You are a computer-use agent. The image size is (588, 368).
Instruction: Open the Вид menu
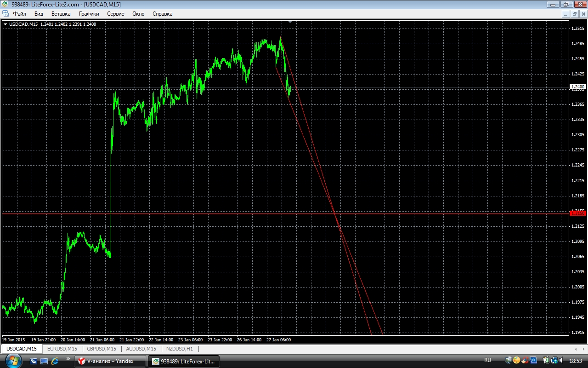[39, 14]
